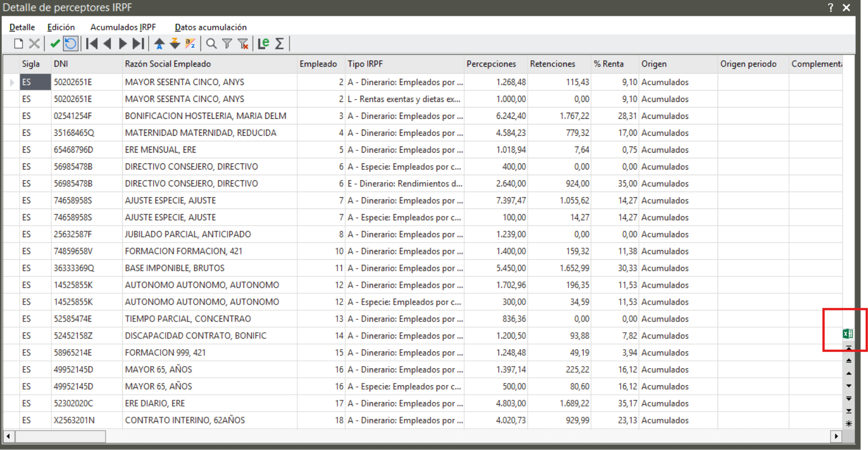Select the DNI cell 35168465Q
Screen dimensions: 868x450
(x=87, y=133)
